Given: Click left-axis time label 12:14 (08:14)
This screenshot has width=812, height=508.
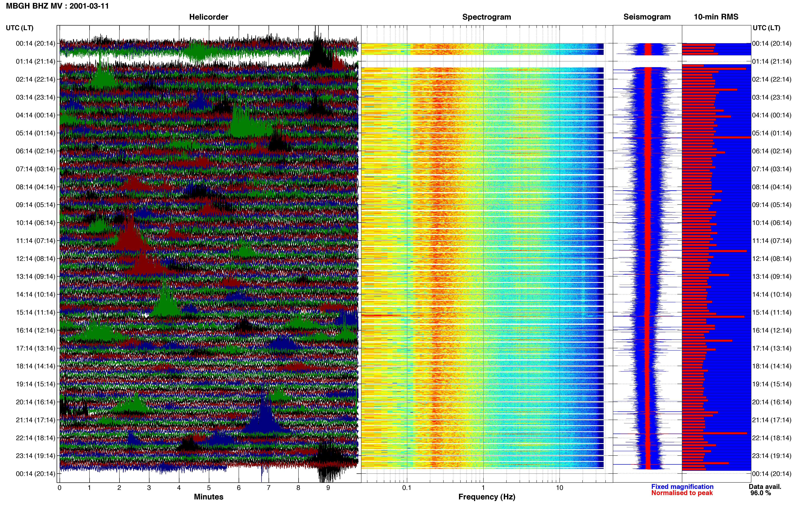Looking at the screenshot, I should [x=36, y=259].
